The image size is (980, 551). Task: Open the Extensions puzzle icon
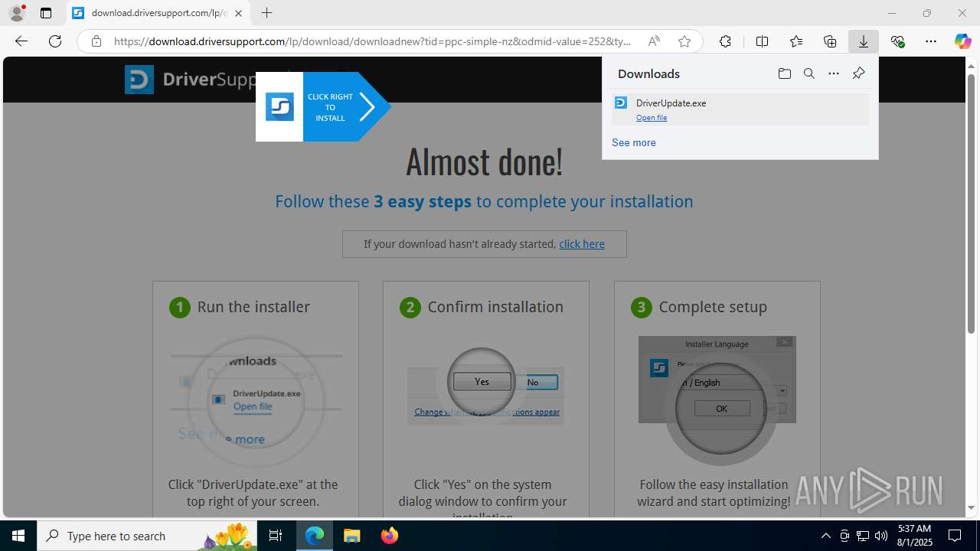pos(725,41)
